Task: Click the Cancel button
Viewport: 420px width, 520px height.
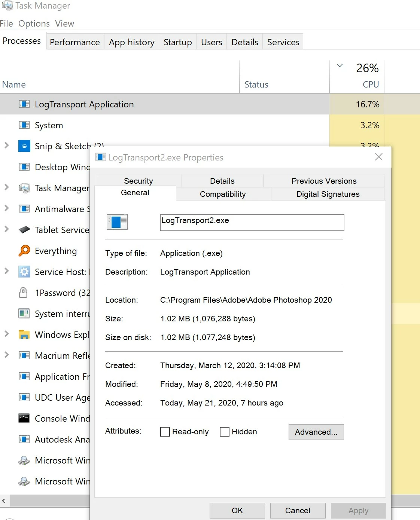Action: [298, 510]
